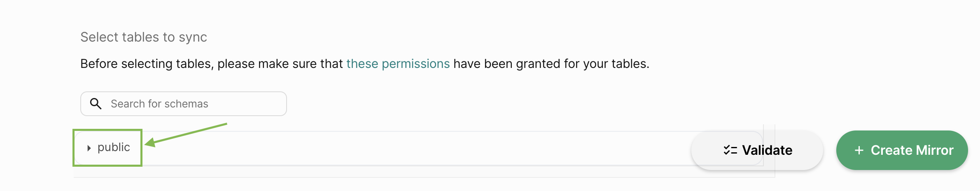This screenshot has width=980, height=191.
Task: Open the these permissions link
Action: 398,64
